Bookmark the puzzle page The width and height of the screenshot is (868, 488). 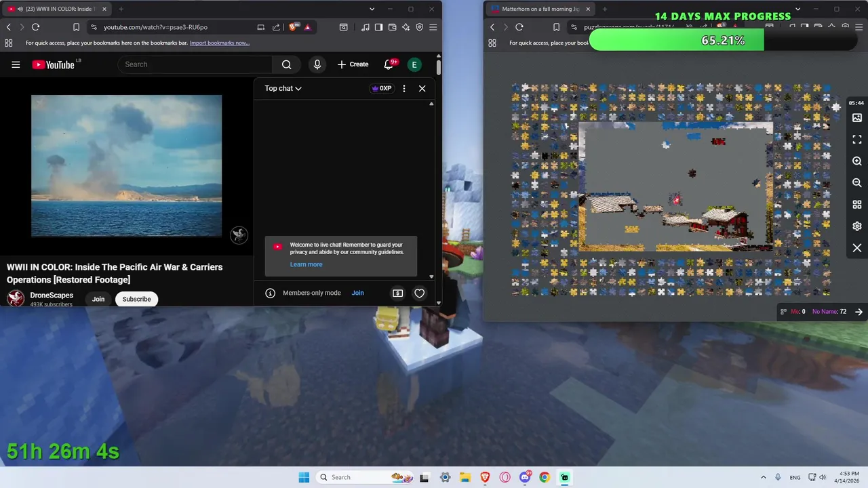pos(557,27)
